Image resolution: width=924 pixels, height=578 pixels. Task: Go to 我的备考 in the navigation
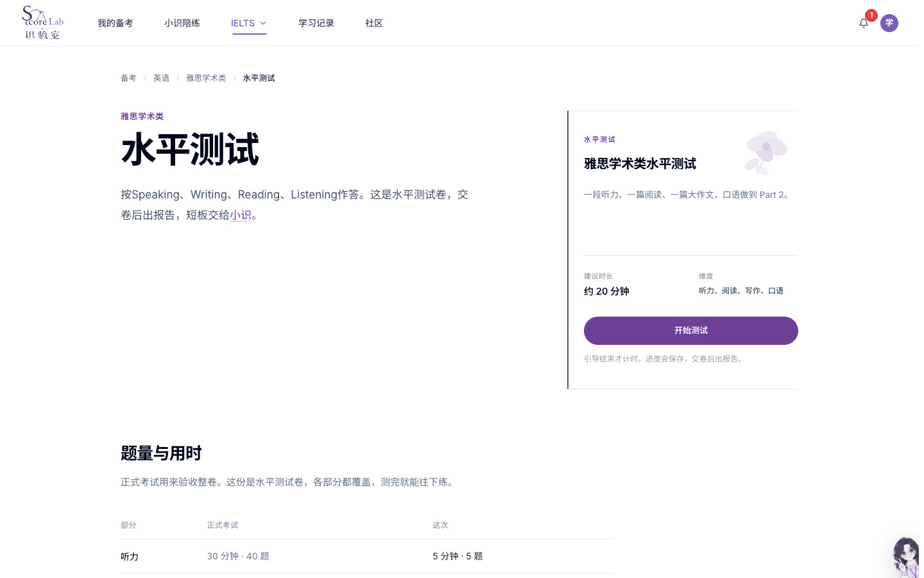click(116, 23)
